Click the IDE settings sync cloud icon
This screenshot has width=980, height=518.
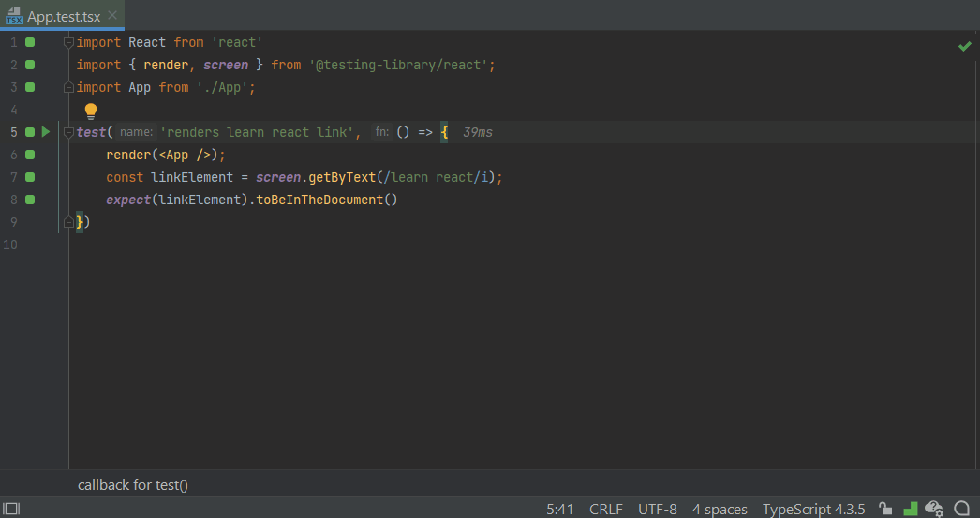point(933,509)
